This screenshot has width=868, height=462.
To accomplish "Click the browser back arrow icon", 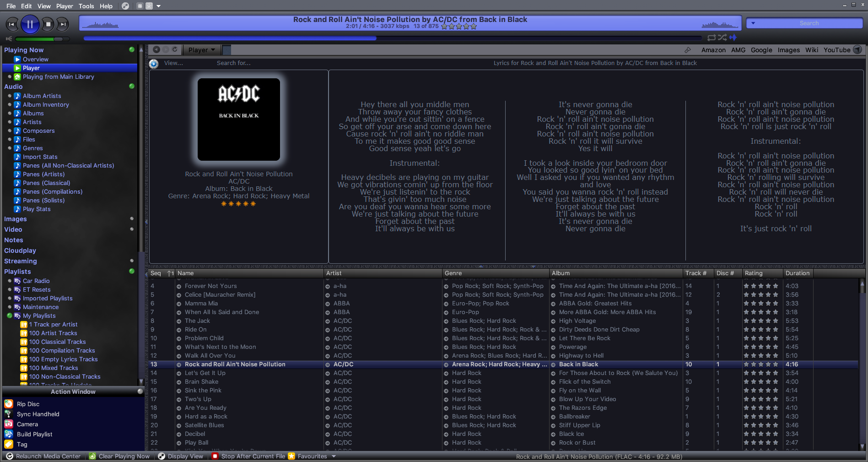I will tap(156, 49).
